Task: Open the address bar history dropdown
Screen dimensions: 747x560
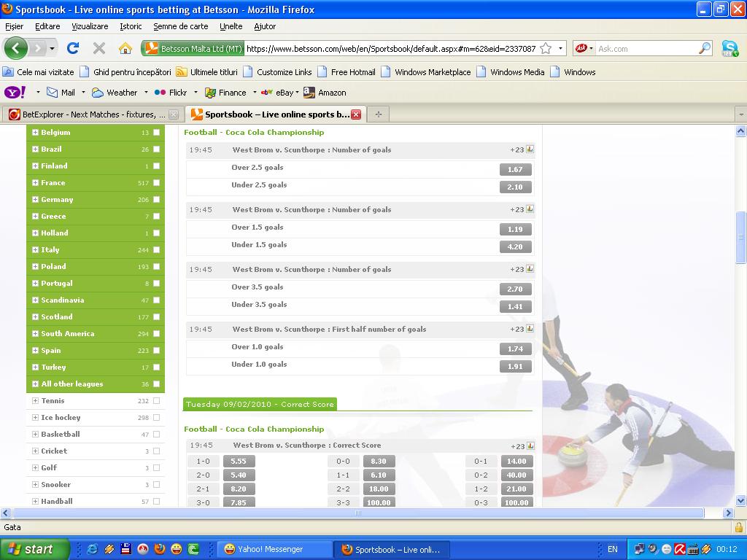Action: point(560,49)
